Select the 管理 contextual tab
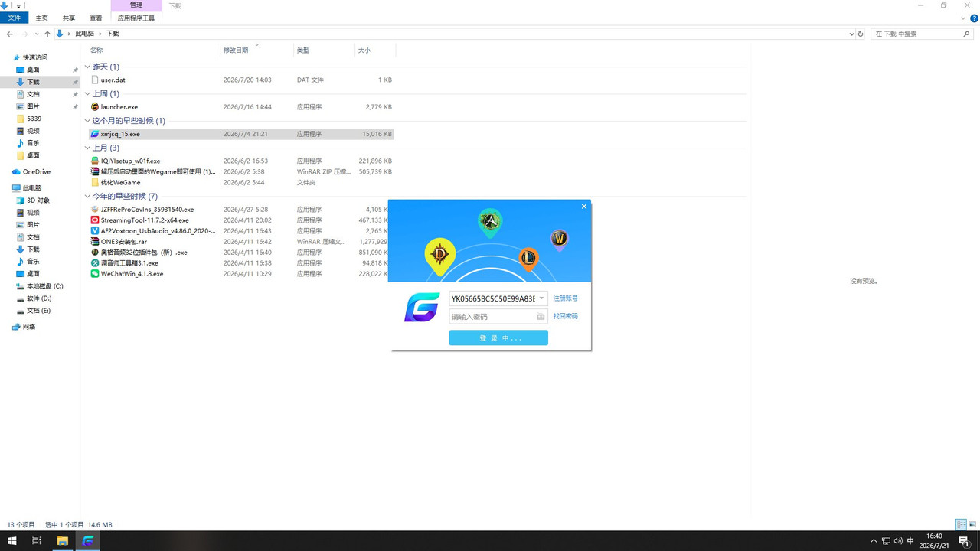This screenshot has height=551, width=980. 136,5
